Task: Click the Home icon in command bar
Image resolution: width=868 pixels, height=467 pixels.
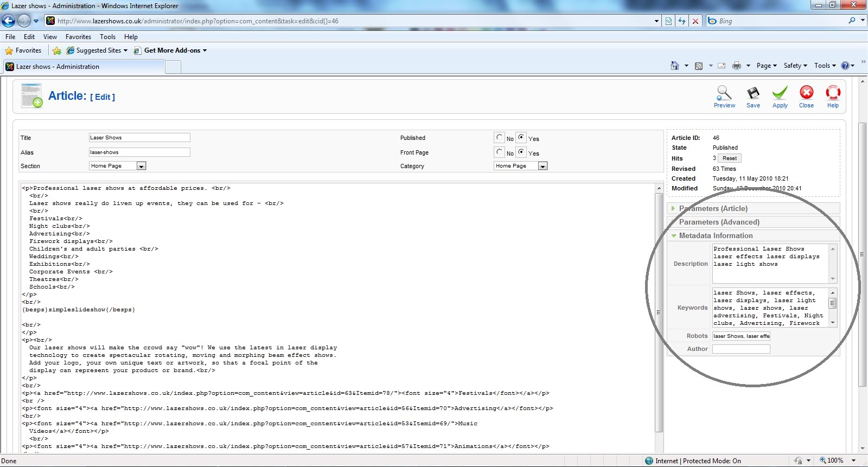Action: tap(674, 66)
